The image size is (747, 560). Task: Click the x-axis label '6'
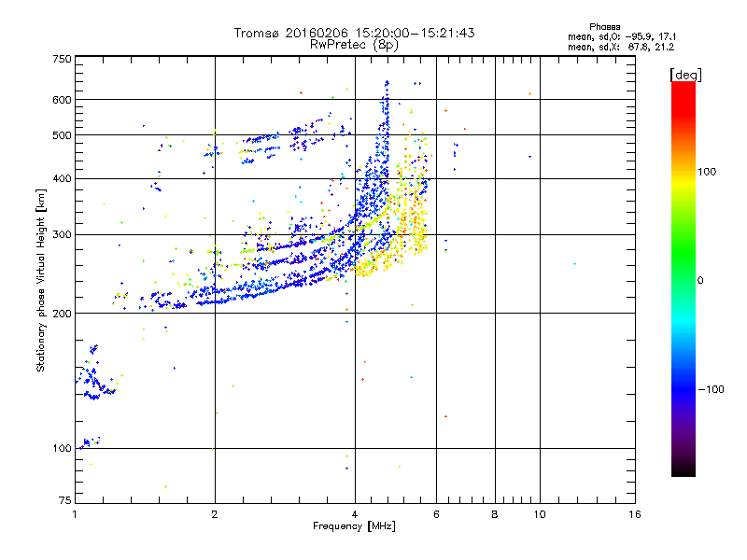(436, 514)
